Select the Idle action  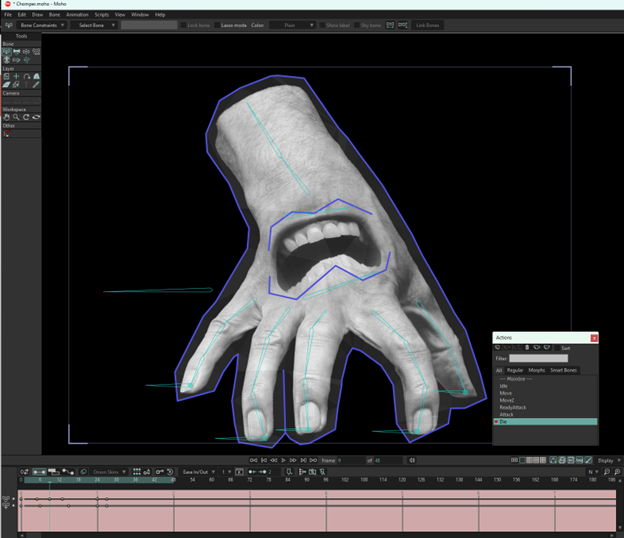(x=545, y=386)
